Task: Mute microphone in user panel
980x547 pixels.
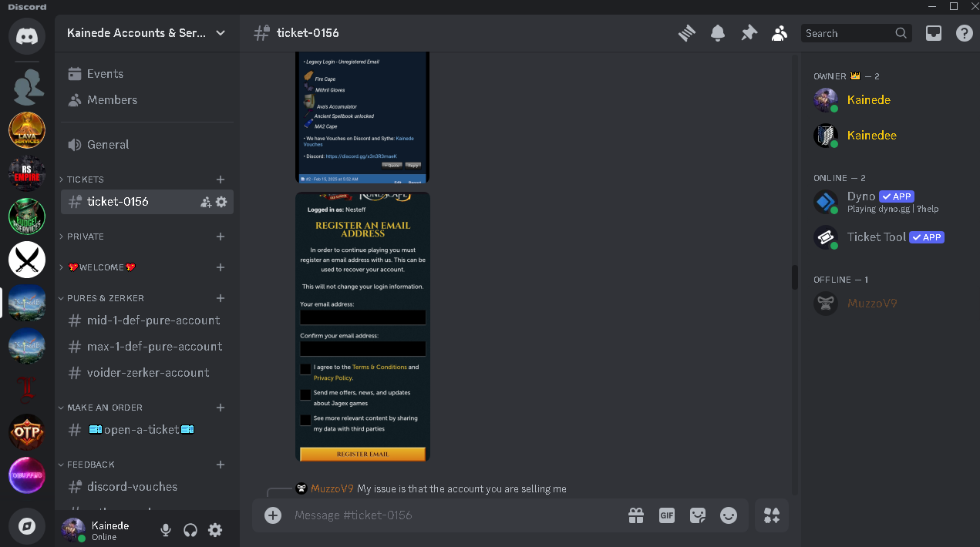Action: pyautogui.click(x=165, y=530)
